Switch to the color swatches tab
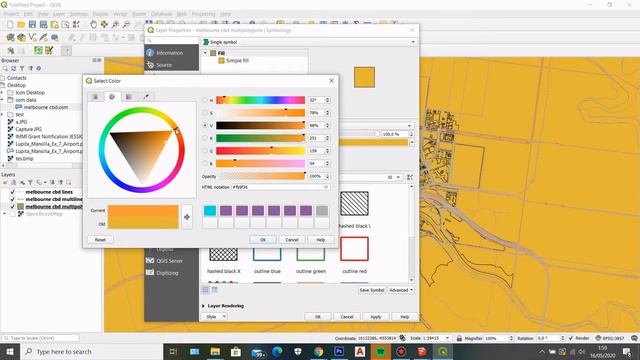 point(129,97)
